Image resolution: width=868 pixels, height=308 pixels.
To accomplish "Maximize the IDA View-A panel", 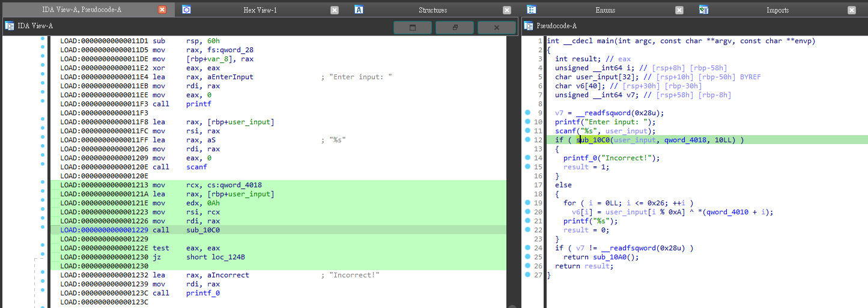I will [412, 28].
